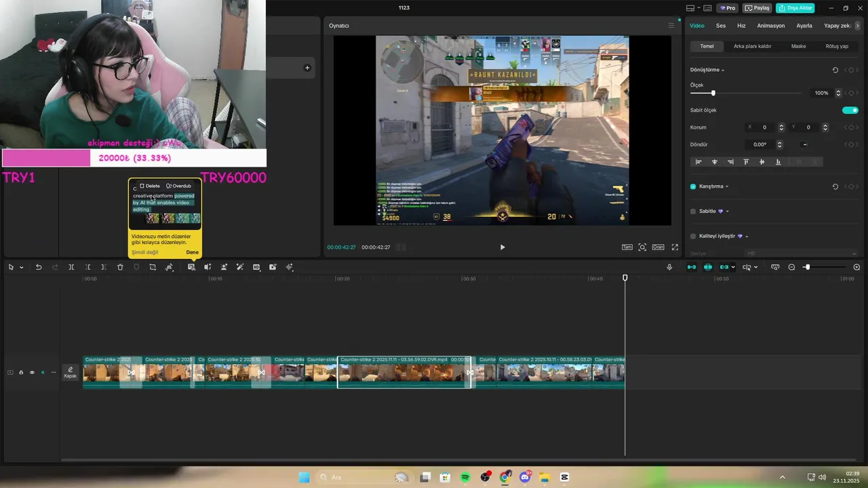Viewport: 868px width, 488px height.
Task: Click the magic wand auto-enhance icon
Action: pos(240,267)
